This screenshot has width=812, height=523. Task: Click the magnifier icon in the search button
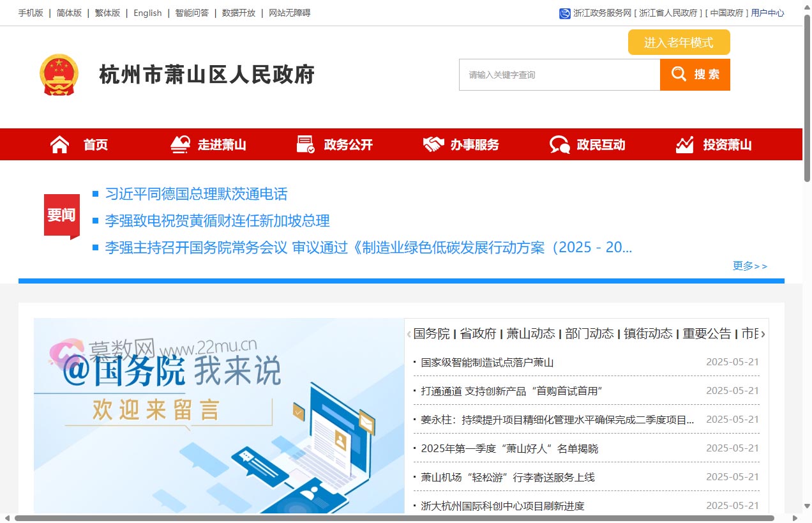tap(679, 74)
